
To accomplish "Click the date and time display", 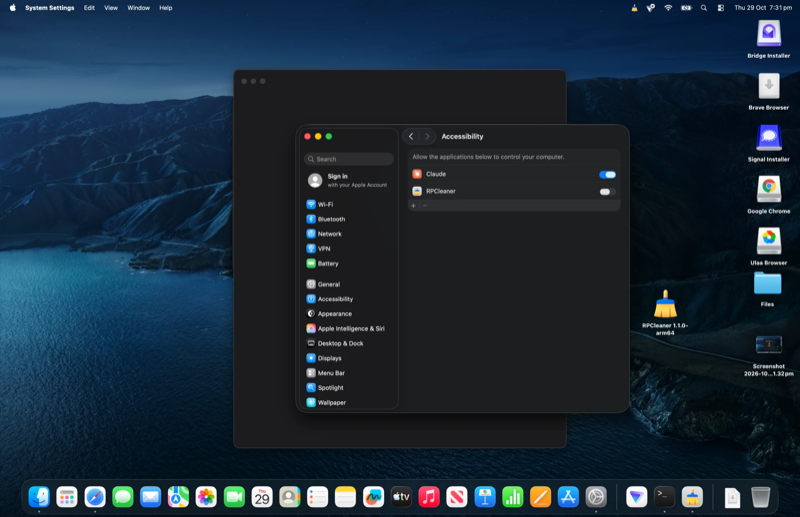I will click(x=763, y=8).
